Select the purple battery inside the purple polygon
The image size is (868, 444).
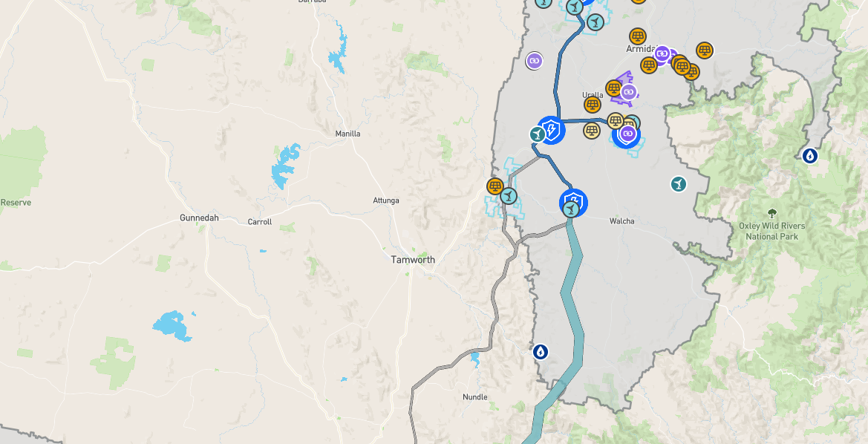[x=628, y=91]
